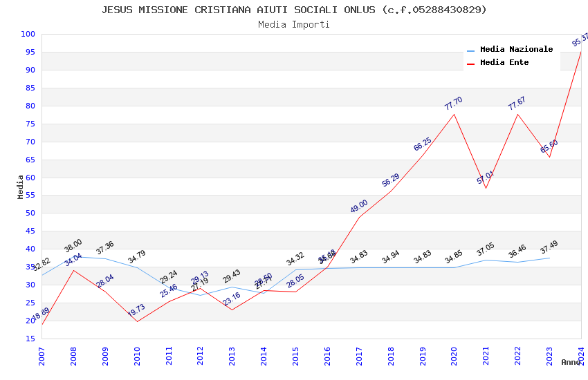This screenshot has width=588, height=380.
Task: Click the 34.85 national average label
Action: [454, 257]
